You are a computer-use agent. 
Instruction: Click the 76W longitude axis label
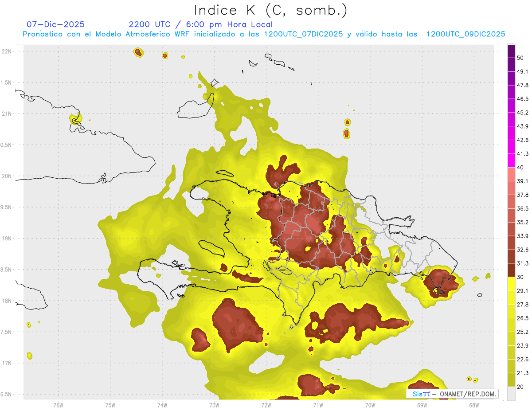pyautogui.click(x=58, y=405)
